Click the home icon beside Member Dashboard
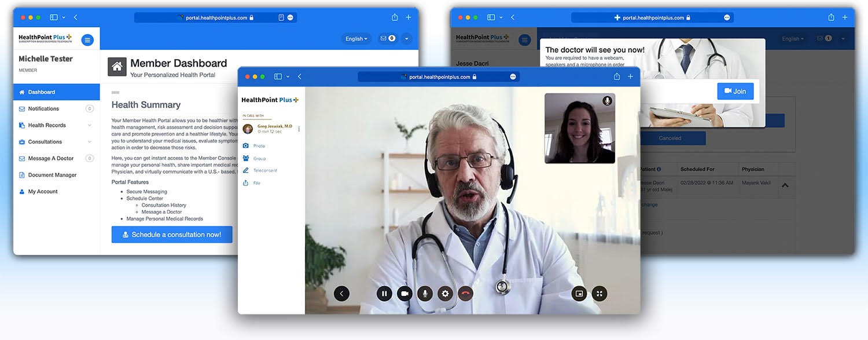868x340 pixels. tap(117, 67)
